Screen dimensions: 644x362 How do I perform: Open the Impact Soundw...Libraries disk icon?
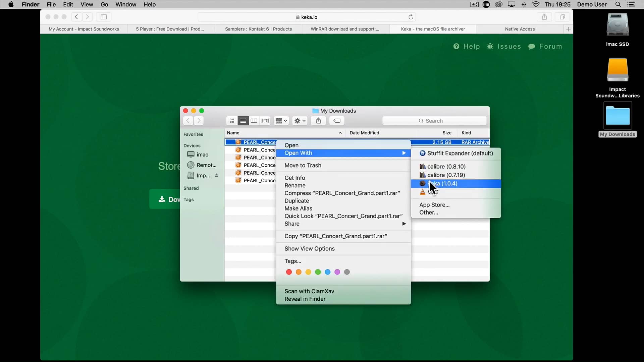tap(618, 70)
